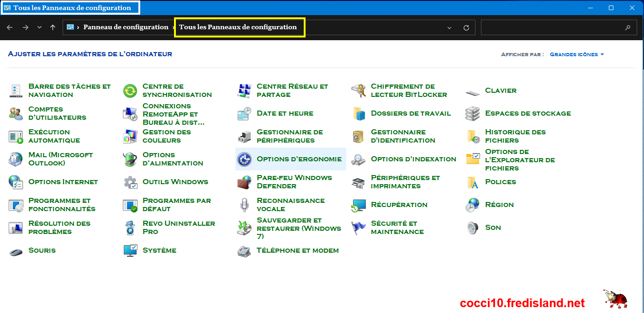Open the Grandes icônes view dropdown
Screen dimensions: 644x313
[577, 54]
